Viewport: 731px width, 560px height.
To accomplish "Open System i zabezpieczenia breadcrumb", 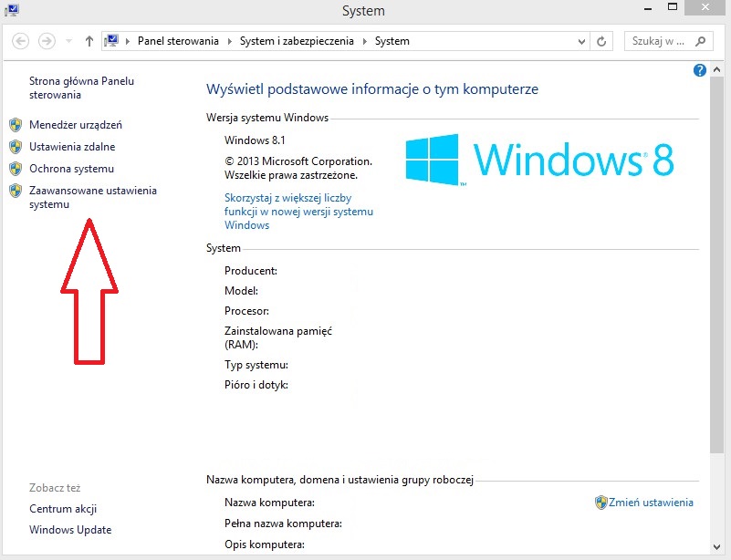I will (x=297, y=41).
